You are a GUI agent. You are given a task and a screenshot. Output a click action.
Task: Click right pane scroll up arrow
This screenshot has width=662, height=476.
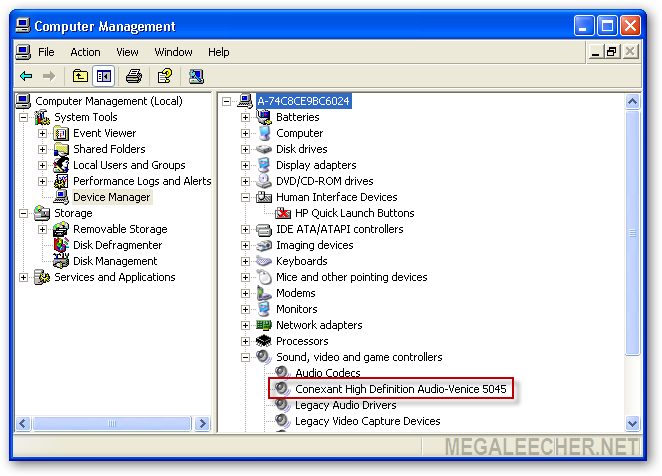coord(632,101)
